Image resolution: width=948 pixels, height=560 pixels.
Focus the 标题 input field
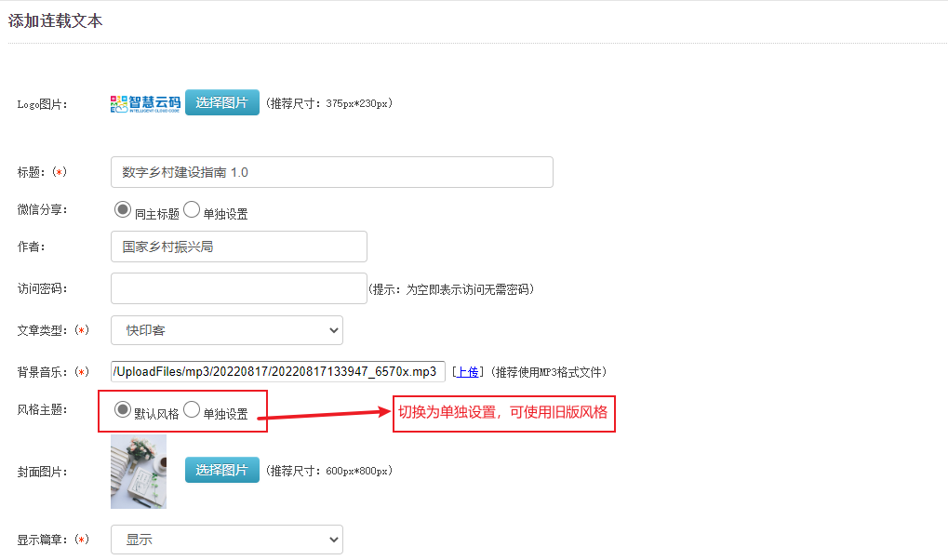click(x=331, y=172)
